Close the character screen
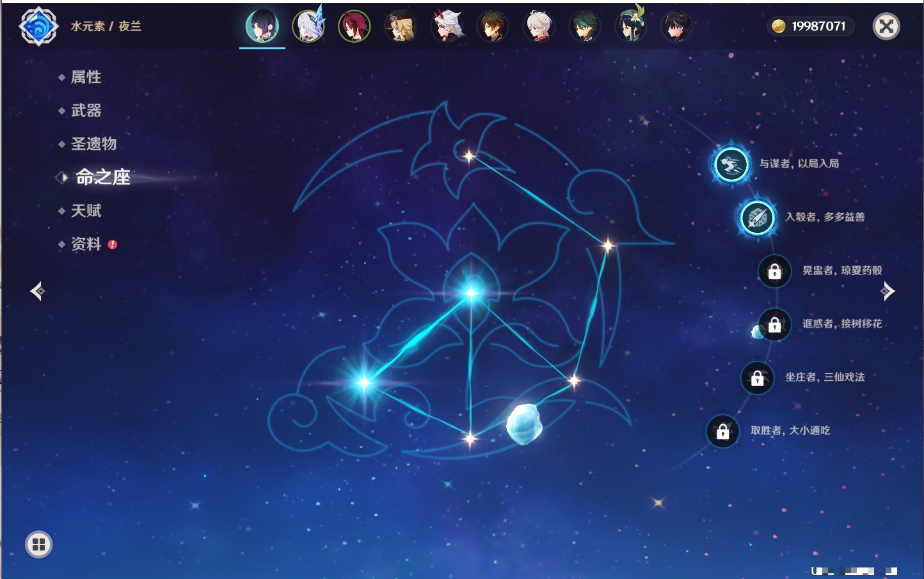Viewport: 924px width, 579px height. tap(886, 26)
